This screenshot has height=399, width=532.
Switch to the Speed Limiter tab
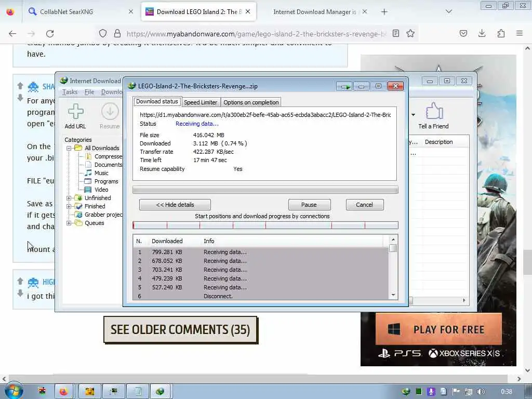click(201, 102)
